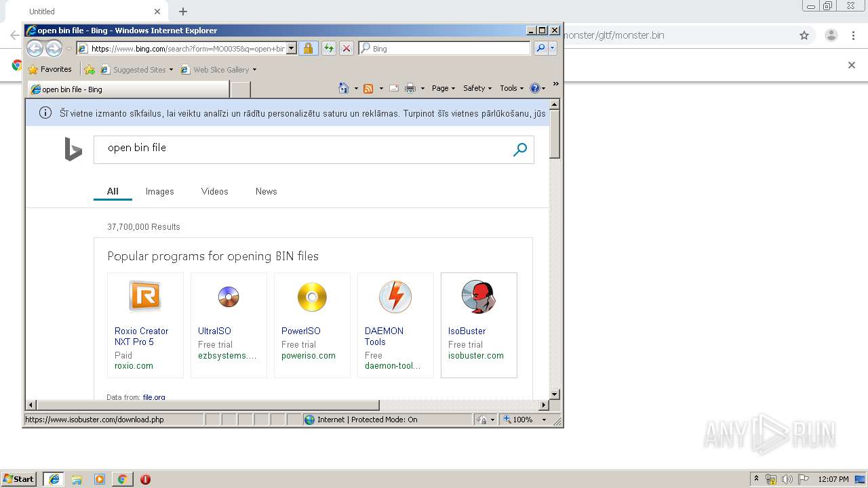Switch to the News tab
The height and width of the screenshot is (488, 868).
(266, 191)
